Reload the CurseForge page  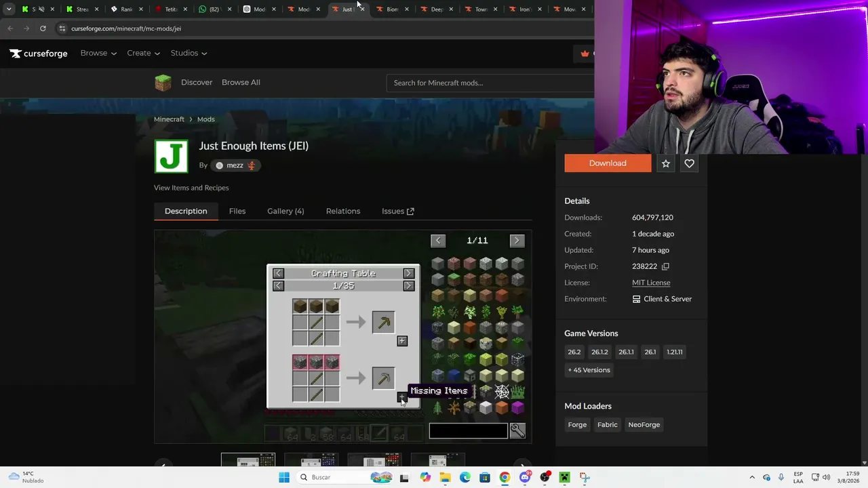[43, 28]
